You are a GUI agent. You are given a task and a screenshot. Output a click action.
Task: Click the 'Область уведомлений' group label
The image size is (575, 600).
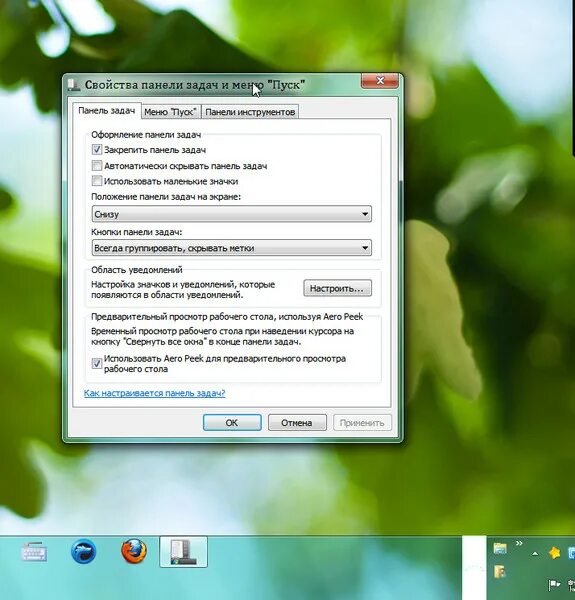click(x=137, y=270)
